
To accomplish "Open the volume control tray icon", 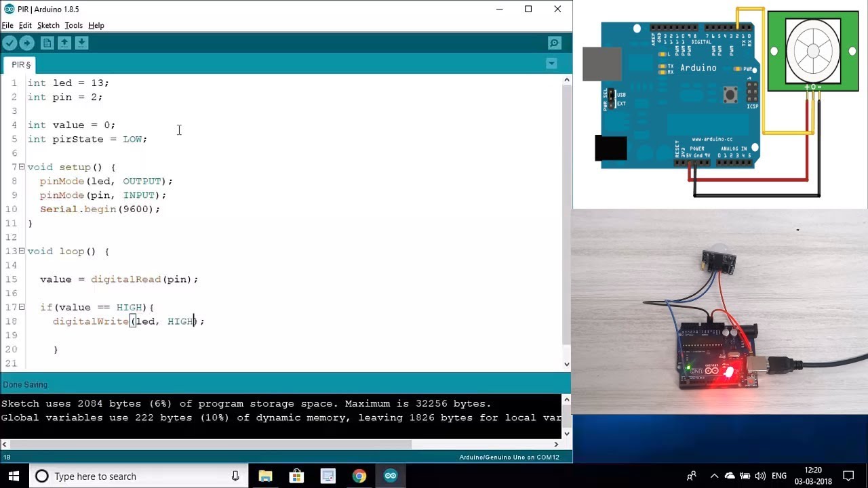I will click(x=760, y=476).
